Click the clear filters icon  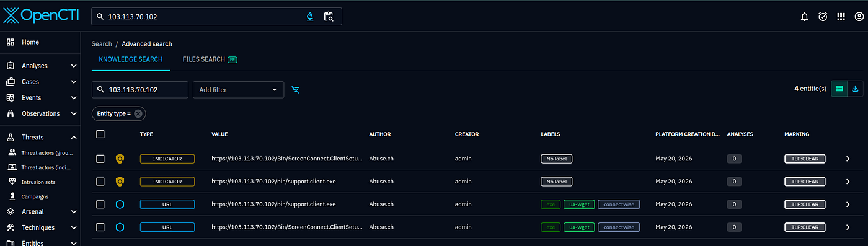(x=296, y=90)
